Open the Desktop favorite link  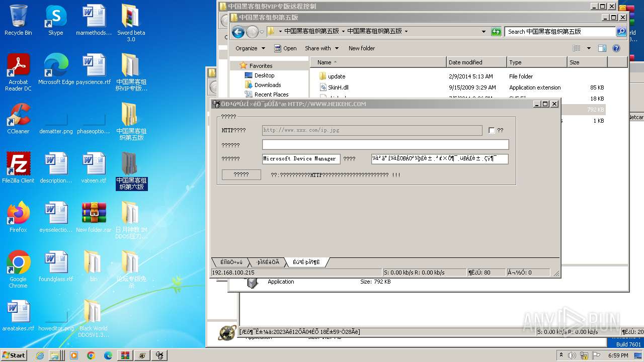(x=264, y=75)
